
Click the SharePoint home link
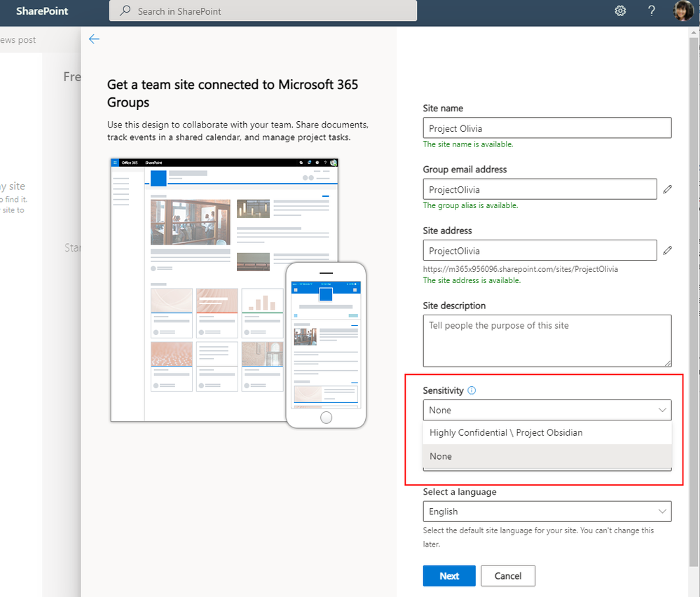(42, 11)
